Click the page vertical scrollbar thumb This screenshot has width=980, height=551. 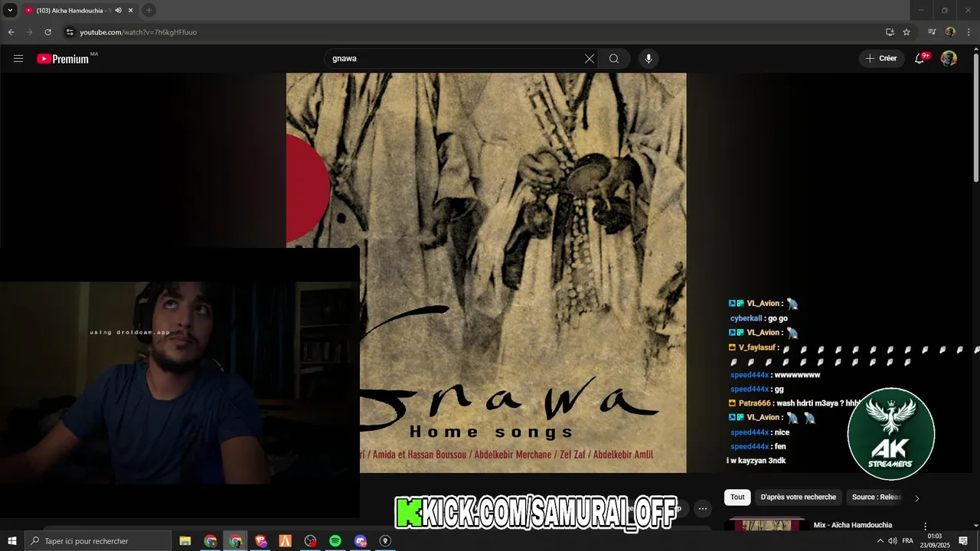[975, 119]
